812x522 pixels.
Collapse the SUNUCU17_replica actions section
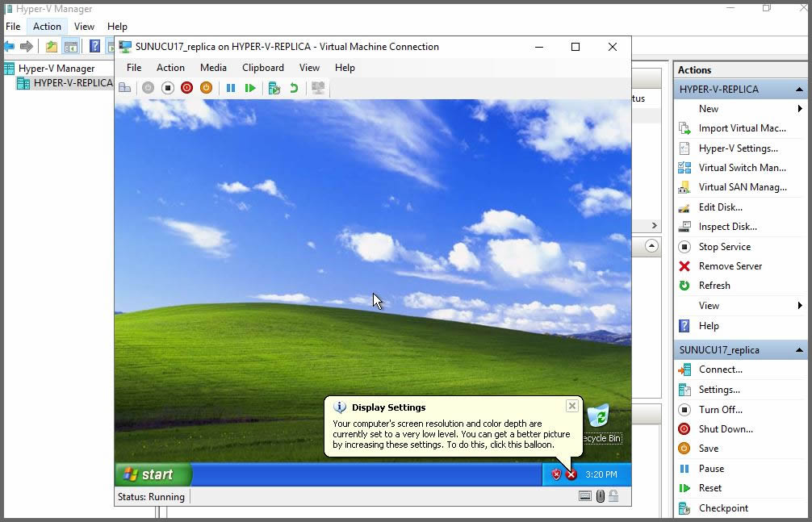click(799, 350)
